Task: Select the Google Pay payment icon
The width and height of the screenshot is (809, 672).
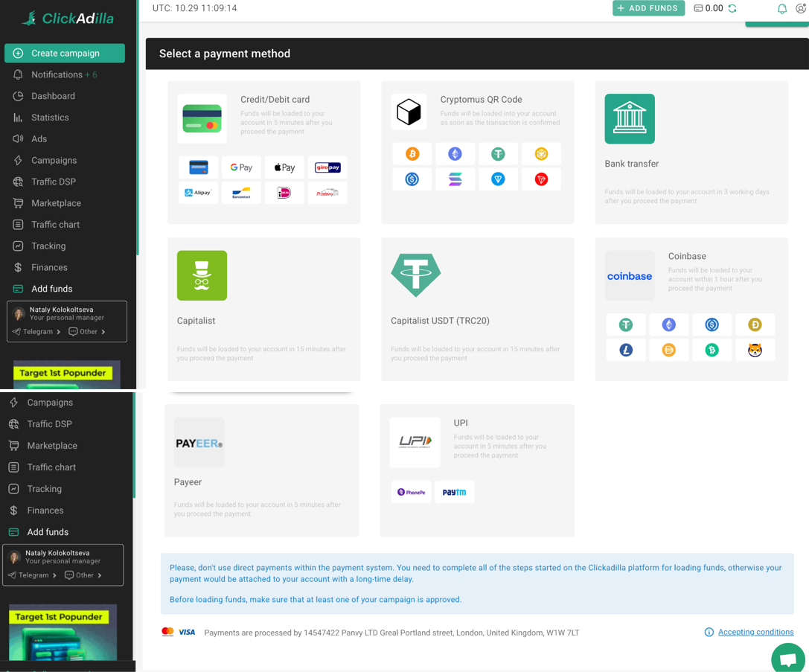Action: (241, 167)
